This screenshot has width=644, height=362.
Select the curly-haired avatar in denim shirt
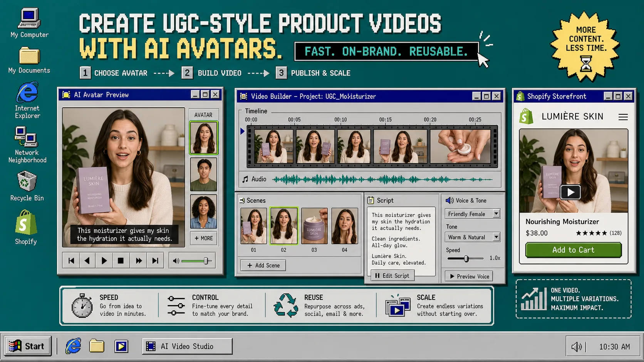click(x=203, y=211)
